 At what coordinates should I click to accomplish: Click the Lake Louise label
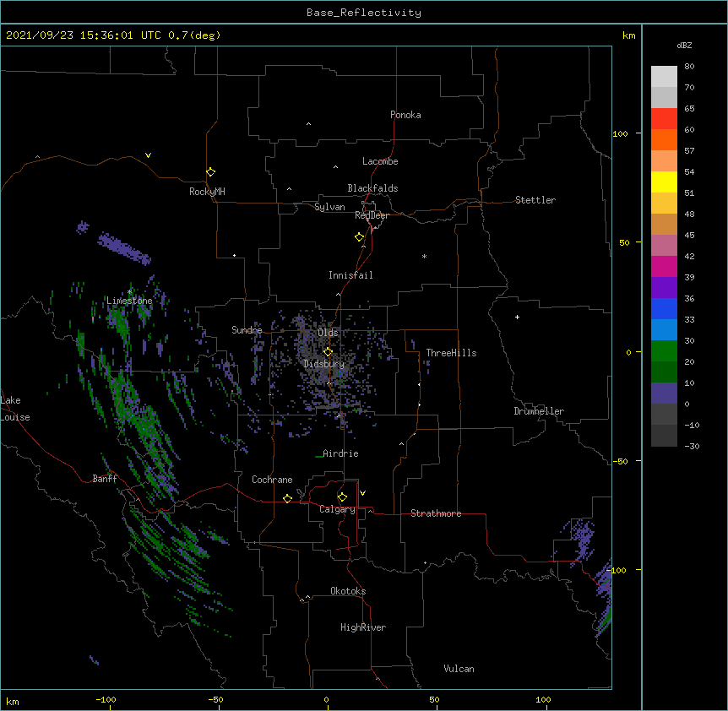(x=15, y=409)
